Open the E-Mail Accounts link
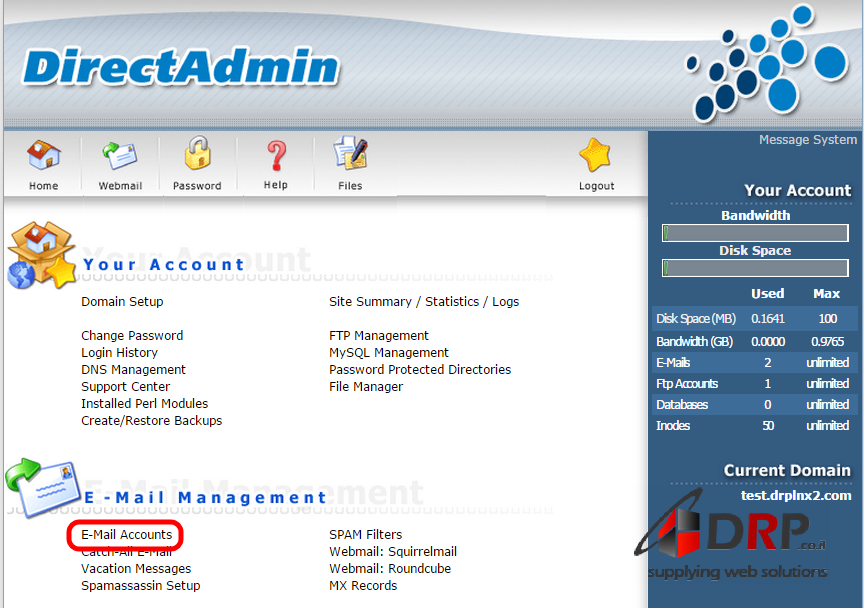The width and height of the screenshot is (864, 608). pos(127,535)
